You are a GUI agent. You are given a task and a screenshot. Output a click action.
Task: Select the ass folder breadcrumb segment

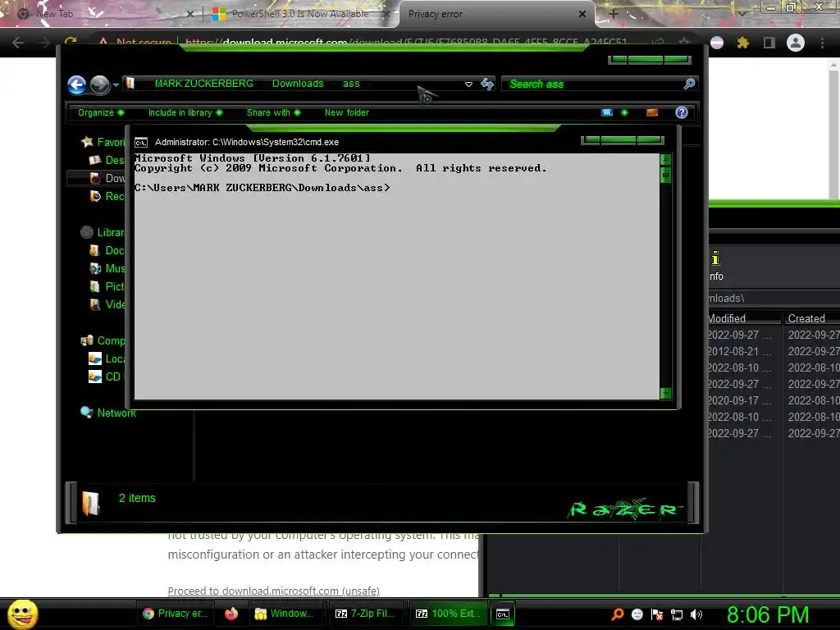pyautogui.click(x=351, y=84)
